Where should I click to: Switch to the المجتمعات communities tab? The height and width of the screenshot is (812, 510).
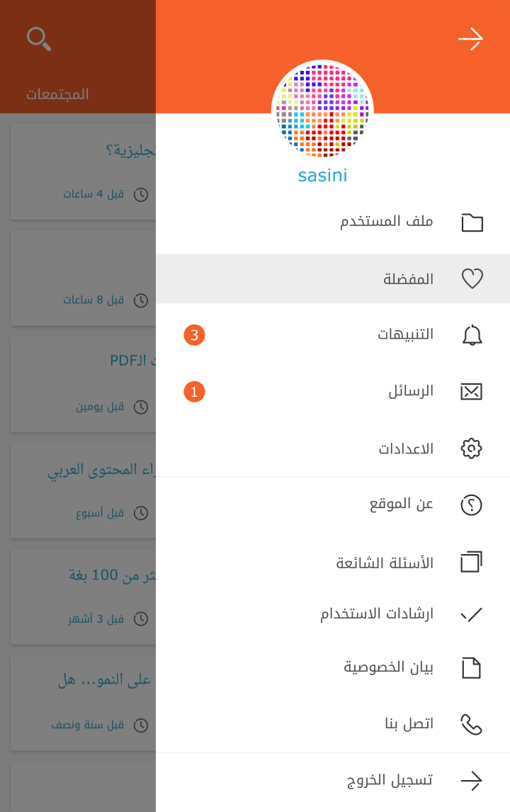pyautogui.click(x=57, y=94)
